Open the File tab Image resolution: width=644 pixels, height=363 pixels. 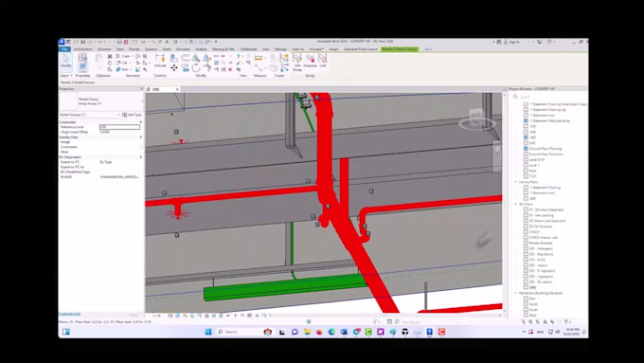[x=64, y=49]
